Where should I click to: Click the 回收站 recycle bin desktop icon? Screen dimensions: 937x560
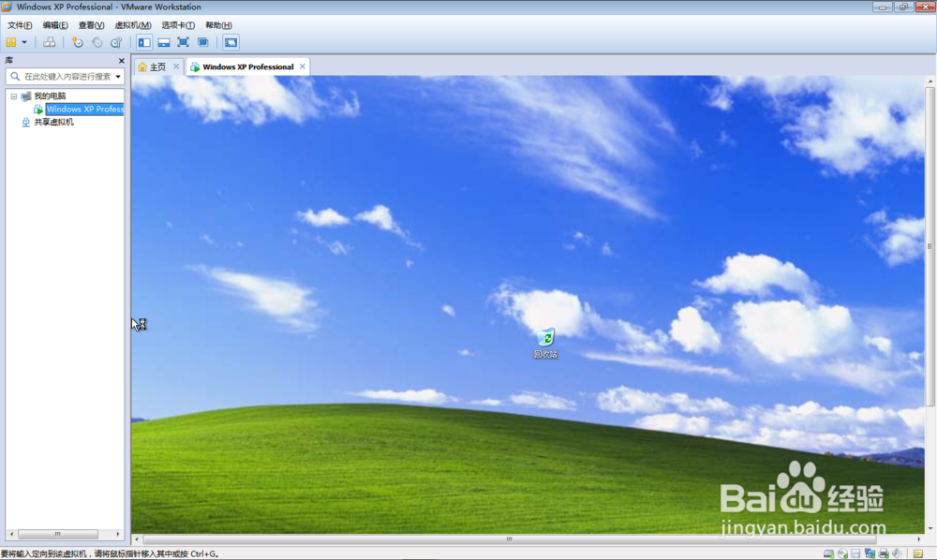[x=545, y=343]
